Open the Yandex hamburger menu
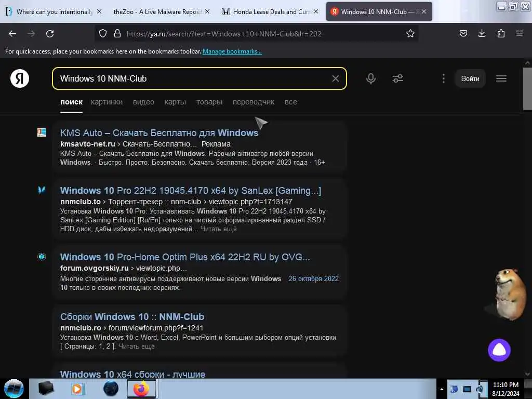 (x=501, y=79)
